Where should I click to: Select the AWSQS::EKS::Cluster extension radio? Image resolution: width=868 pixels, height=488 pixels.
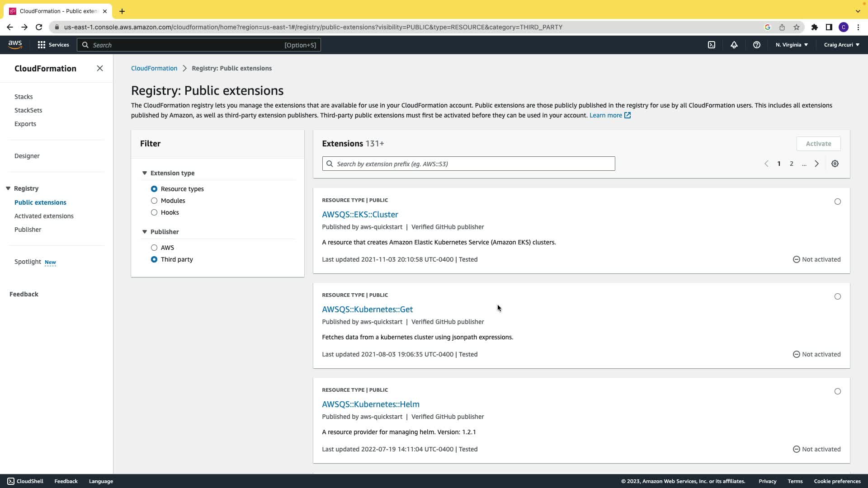838,202
